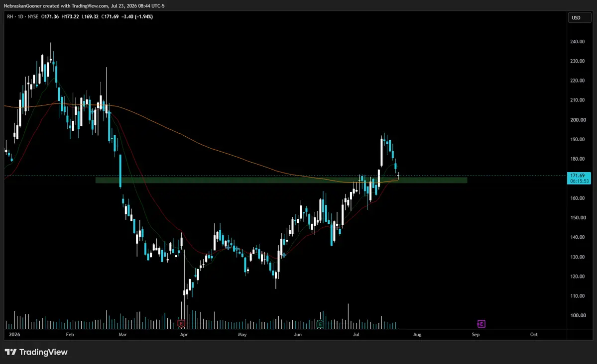
Task: Click the 120.00 price axis label
Action: (577, 276)
